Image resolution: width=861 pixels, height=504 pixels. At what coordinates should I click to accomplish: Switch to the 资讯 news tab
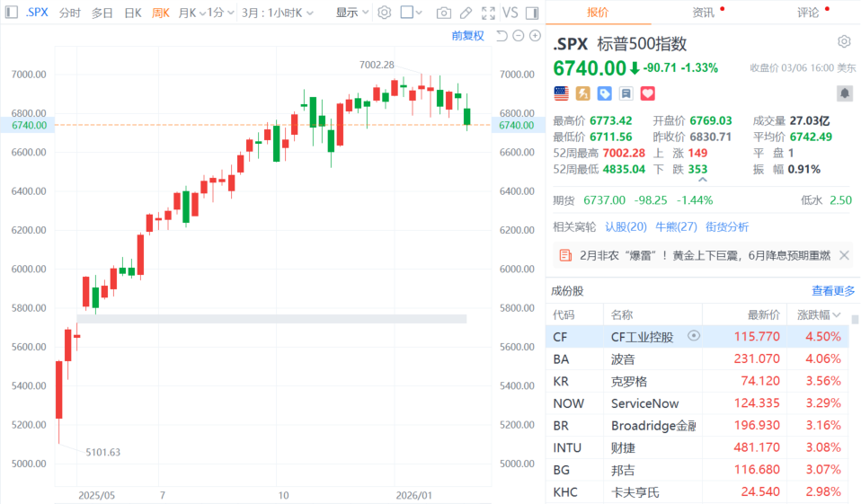(x=703, y=13)
